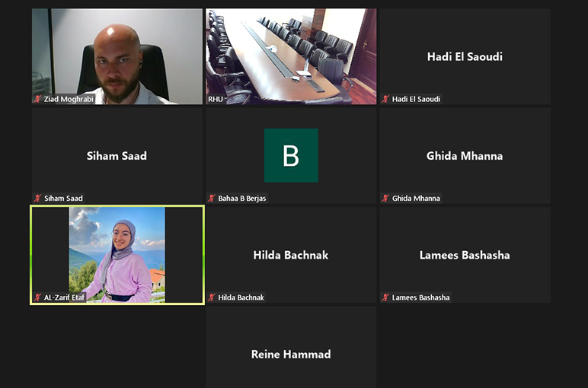Select AL-Zarif Etaf's highlighted video tile
Image resolution: width=588 pixels, height=388 pixels.
coord(117,255)
